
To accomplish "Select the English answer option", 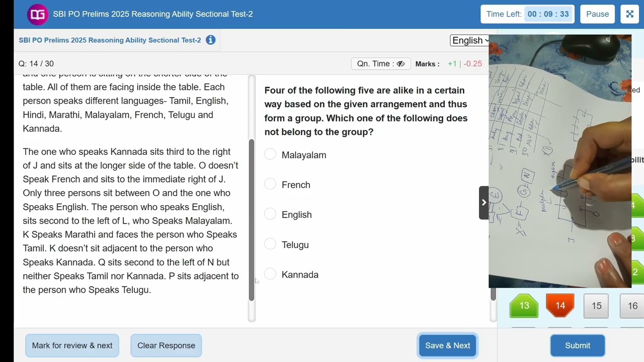I will (270, 214).
